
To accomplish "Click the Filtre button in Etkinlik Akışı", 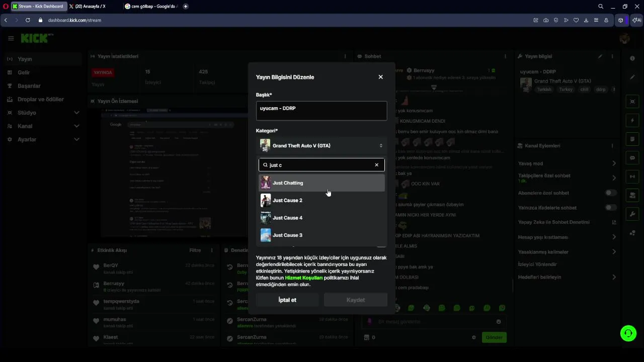I will [195, 250].
